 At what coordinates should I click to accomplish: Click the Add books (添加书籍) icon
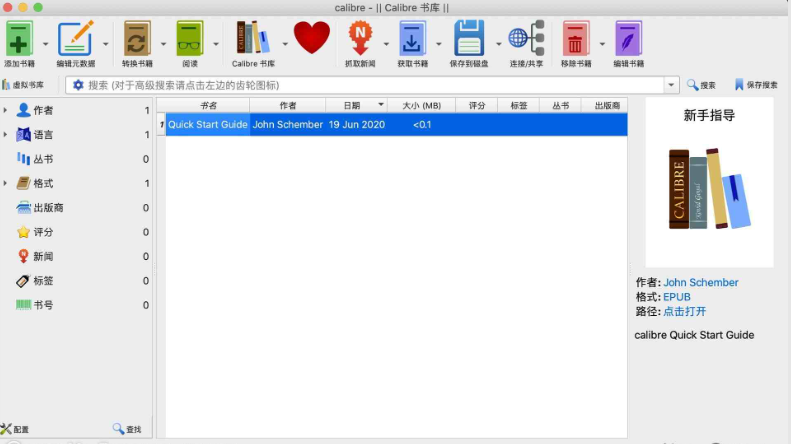click(19, 38)
